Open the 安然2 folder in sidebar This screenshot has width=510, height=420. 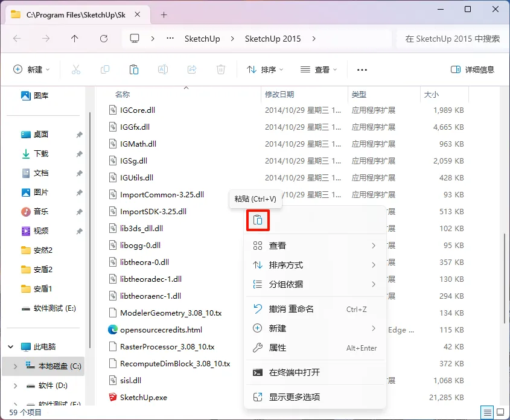click(36, 250)
